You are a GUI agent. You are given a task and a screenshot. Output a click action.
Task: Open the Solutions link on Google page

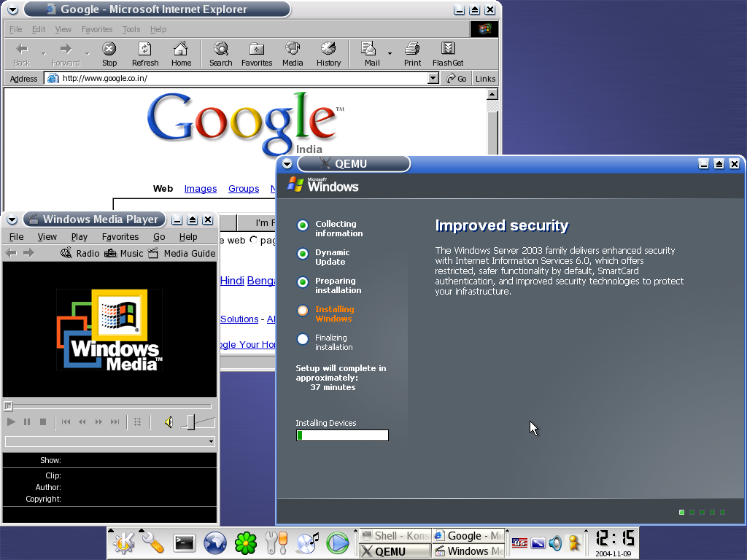[x=239, y=319]
